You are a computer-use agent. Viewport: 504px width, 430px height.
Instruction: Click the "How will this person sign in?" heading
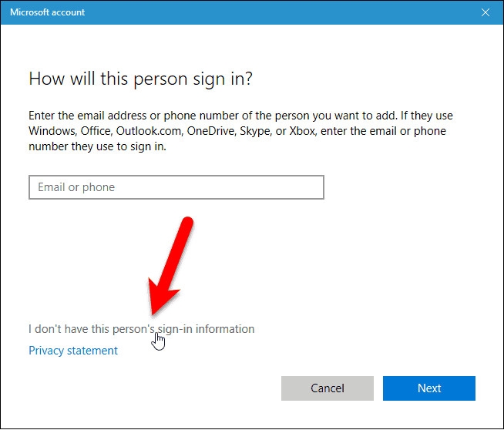pyautogui.click(x=141, y=79)
